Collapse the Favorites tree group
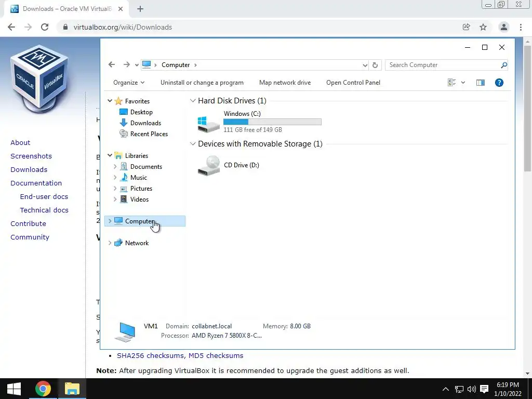 click(x=110, y=101)
